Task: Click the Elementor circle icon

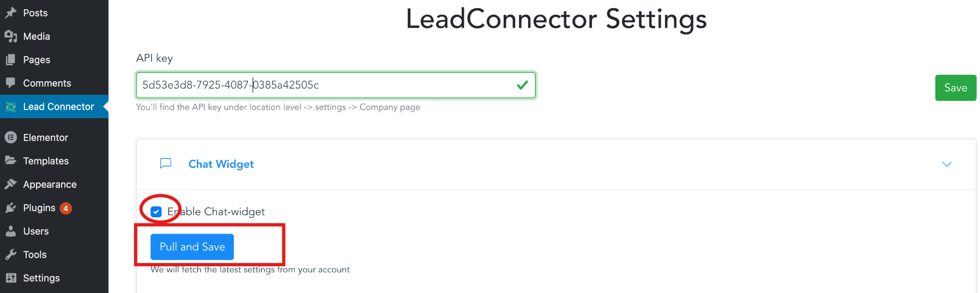Action: click(x=11, y=138)
